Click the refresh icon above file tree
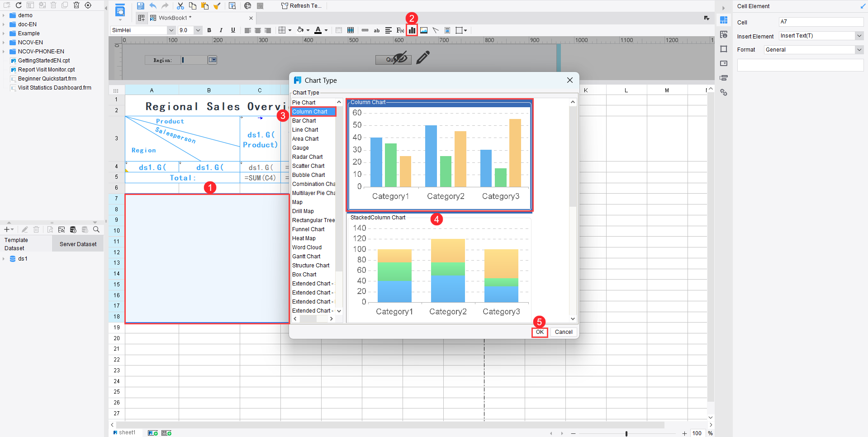Image resolution: width=868 pixels, height=437 pixels. pyautogui.click(x=19, y=5)
